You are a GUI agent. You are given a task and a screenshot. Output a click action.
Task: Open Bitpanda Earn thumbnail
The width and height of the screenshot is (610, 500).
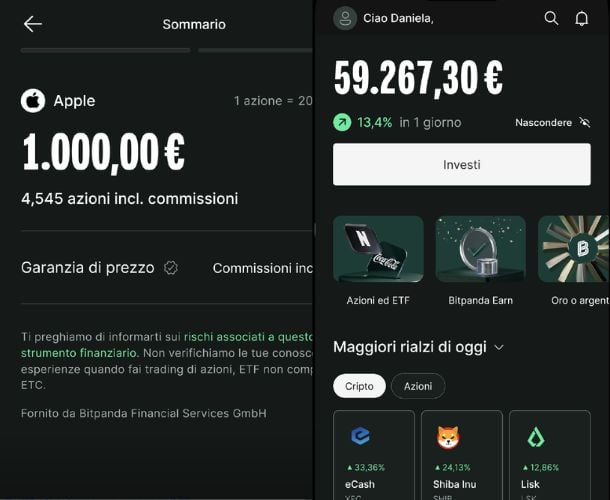coord(480,249)
